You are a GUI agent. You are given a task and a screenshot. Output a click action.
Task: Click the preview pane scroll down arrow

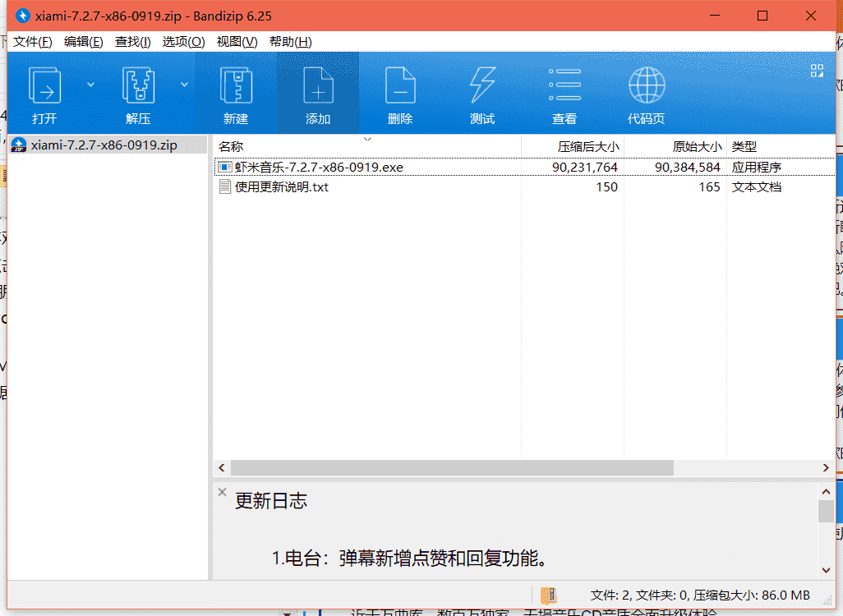827,570
